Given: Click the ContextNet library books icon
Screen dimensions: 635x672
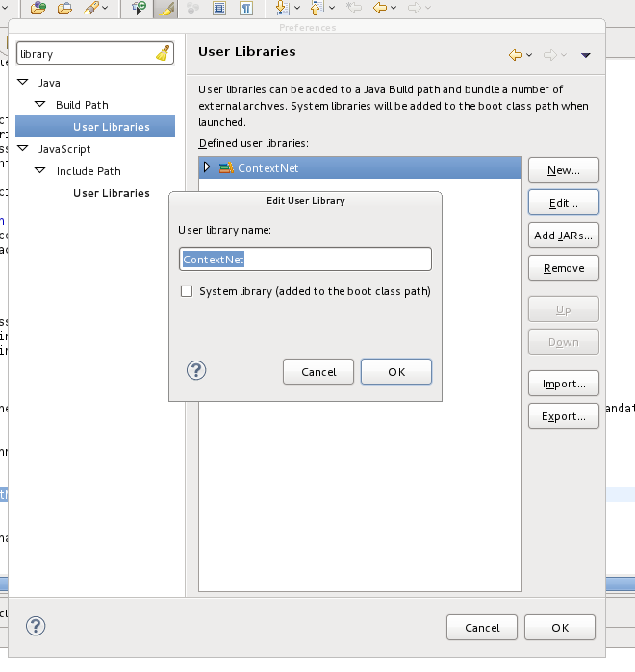Looking at the screenshot, I should point(226,167).
